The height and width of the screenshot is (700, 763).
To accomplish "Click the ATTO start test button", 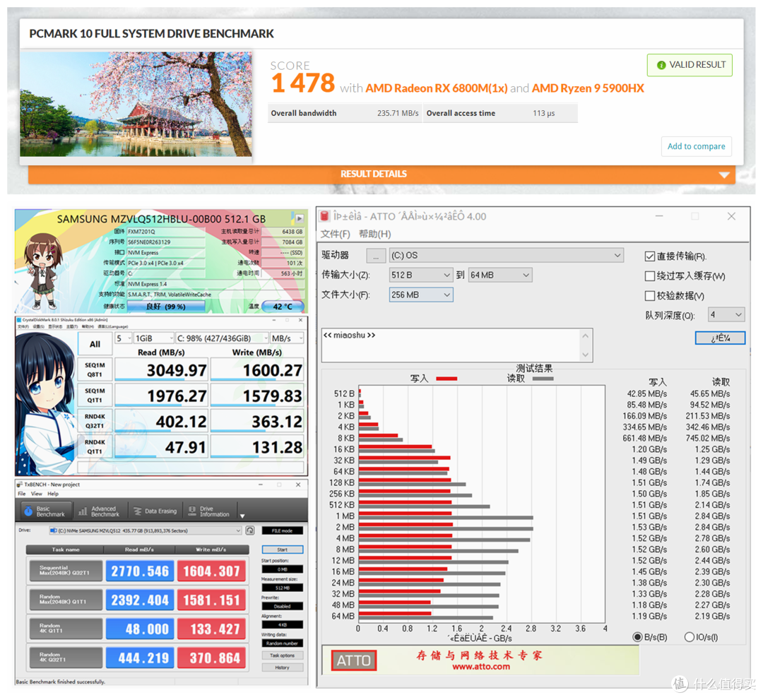I will (720, 338).
